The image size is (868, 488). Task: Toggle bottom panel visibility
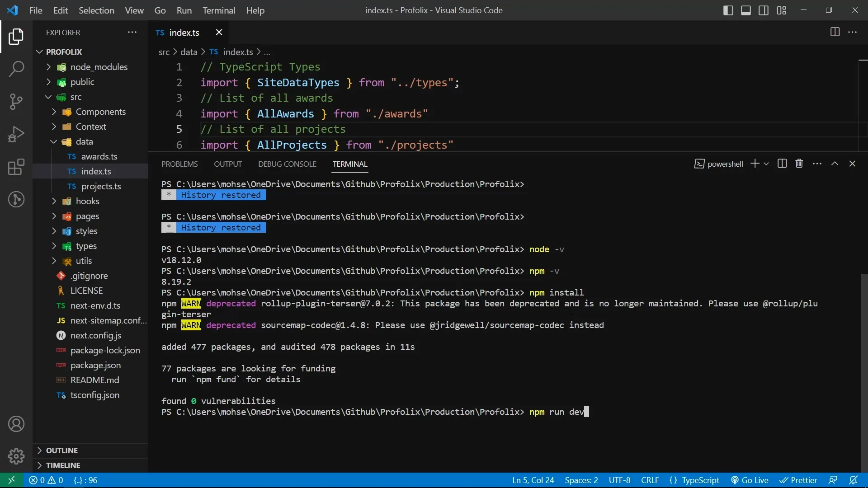point(746,10)
